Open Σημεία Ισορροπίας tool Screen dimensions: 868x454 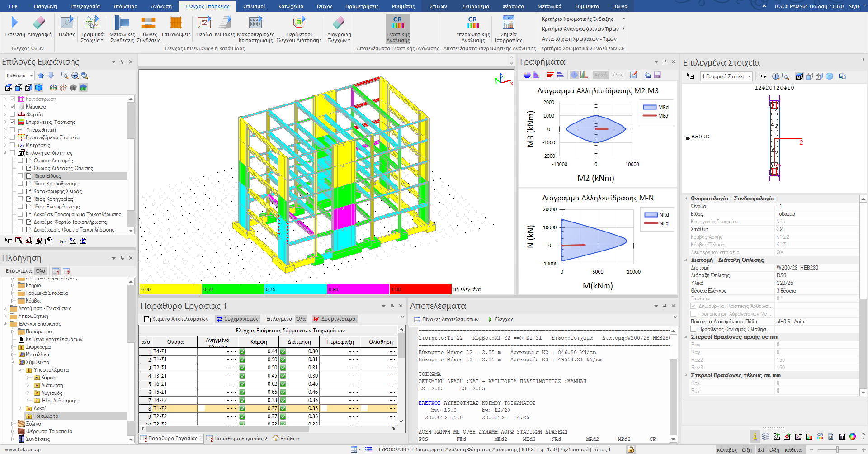coord(508,23)
